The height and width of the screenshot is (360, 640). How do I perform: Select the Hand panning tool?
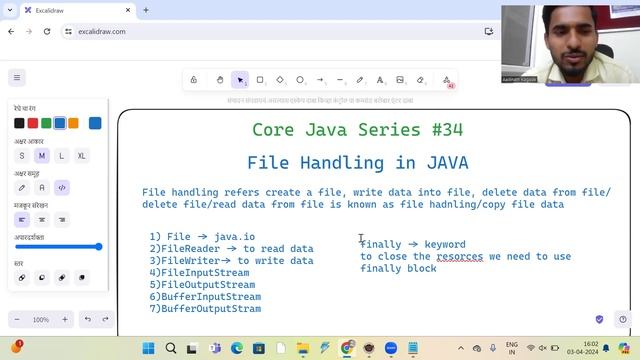[x=220, y=80]
